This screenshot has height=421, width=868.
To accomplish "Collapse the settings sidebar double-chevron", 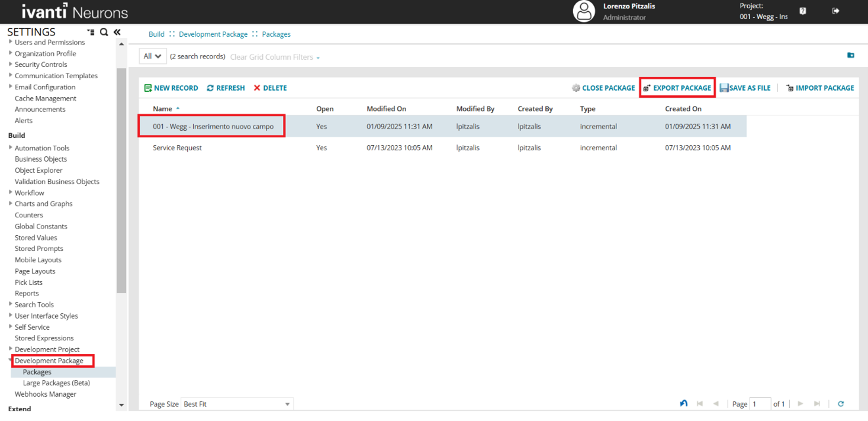I will coord(117,32).
